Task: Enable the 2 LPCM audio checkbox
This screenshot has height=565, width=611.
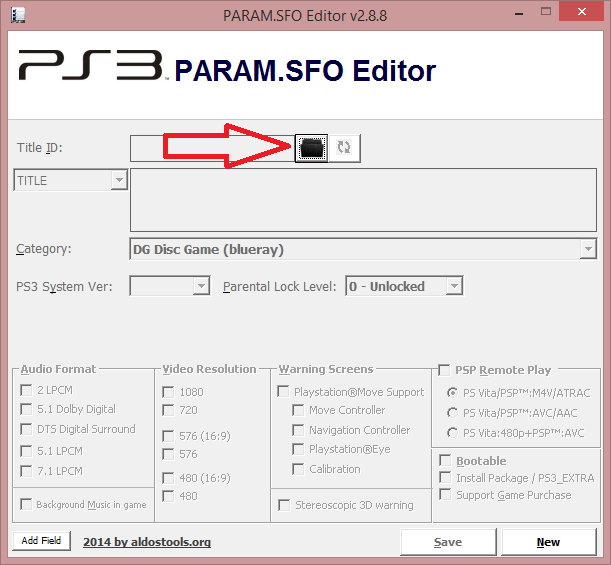Action: click(x=26, y=390)
